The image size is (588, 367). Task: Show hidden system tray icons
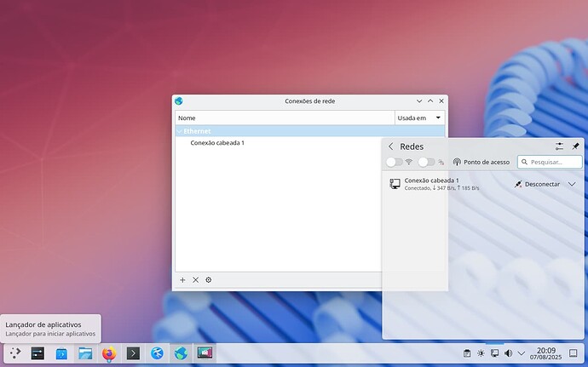(522, 353)
